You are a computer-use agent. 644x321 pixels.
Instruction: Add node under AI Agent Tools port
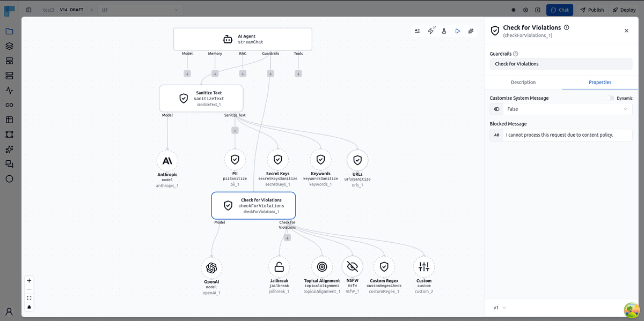298,73
